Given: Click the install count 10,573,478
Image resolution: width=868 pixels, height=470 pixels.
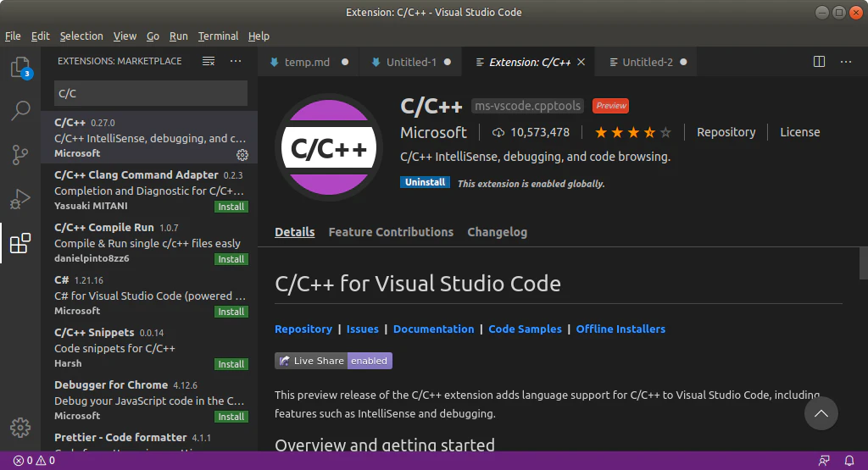Looking at the screenshot, I should (531, 132).
